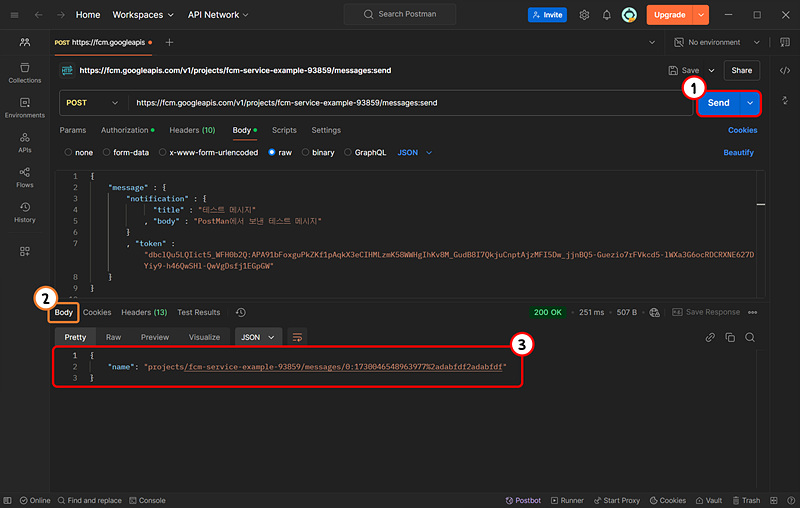Toggle the sidebar icon in status bar

tap(7, 500)
